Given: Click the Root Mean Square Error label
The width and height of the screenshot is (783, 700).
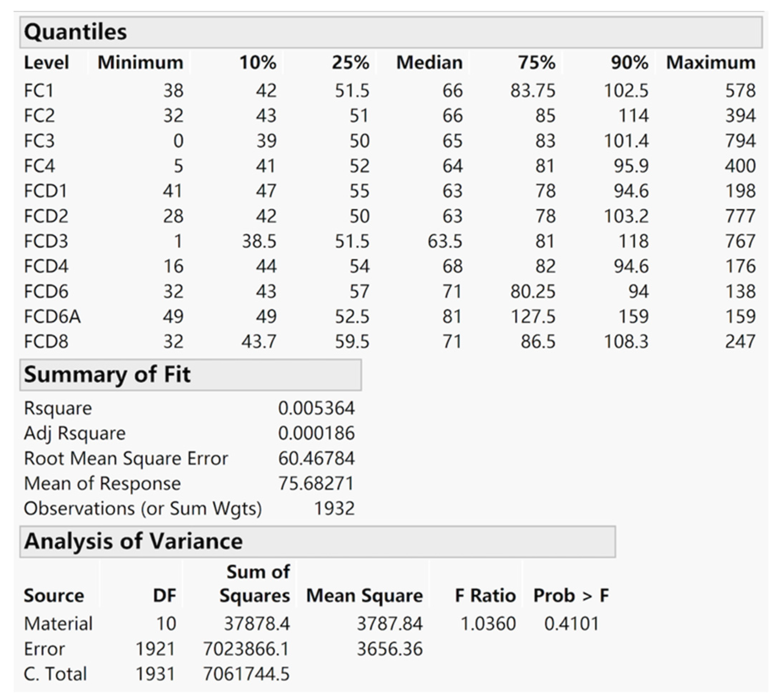Looking at the screenshot, I should click(x=126, y=459).
